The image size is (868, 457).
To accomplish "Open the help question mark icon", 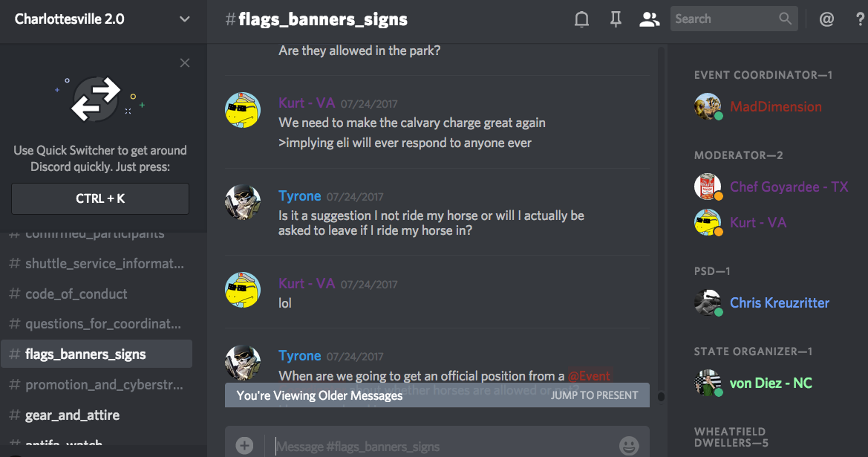I will coord(861,19).
